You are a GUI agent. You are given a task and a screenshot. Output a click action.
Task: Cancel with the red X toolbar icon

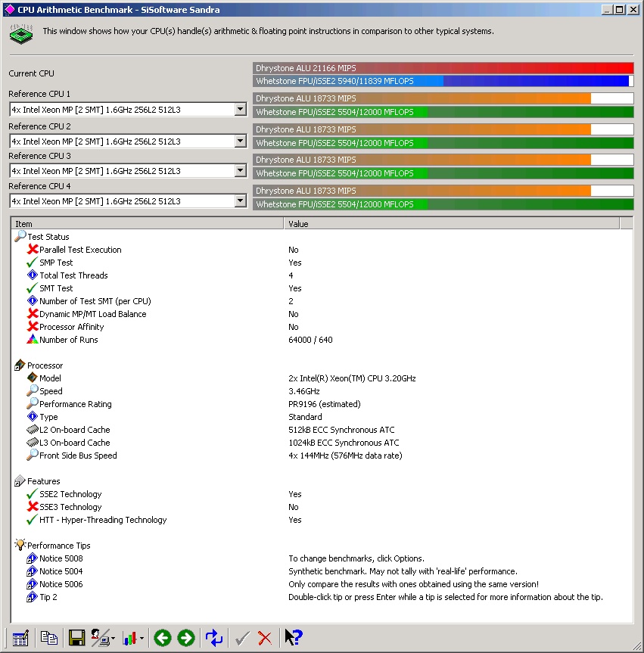(x=265, y=638)
